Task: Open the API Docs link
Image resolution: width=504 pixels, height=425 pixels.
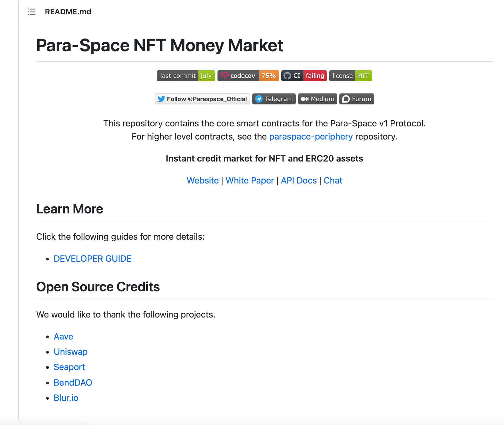Action: pos(299,180)
